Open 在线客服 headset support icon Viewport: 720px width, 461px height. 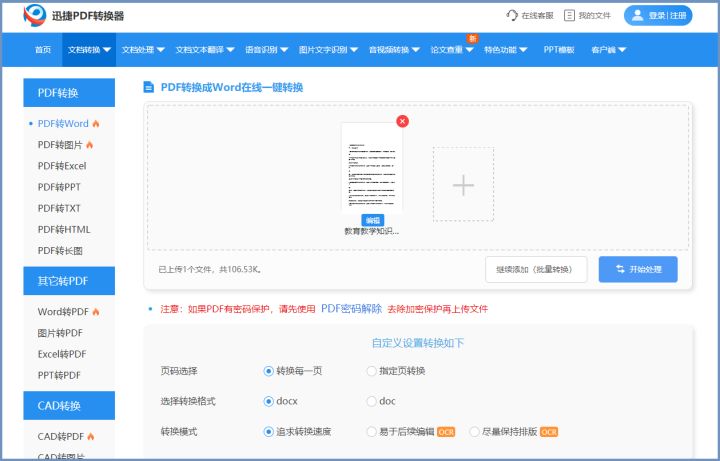tap(513, 16)
